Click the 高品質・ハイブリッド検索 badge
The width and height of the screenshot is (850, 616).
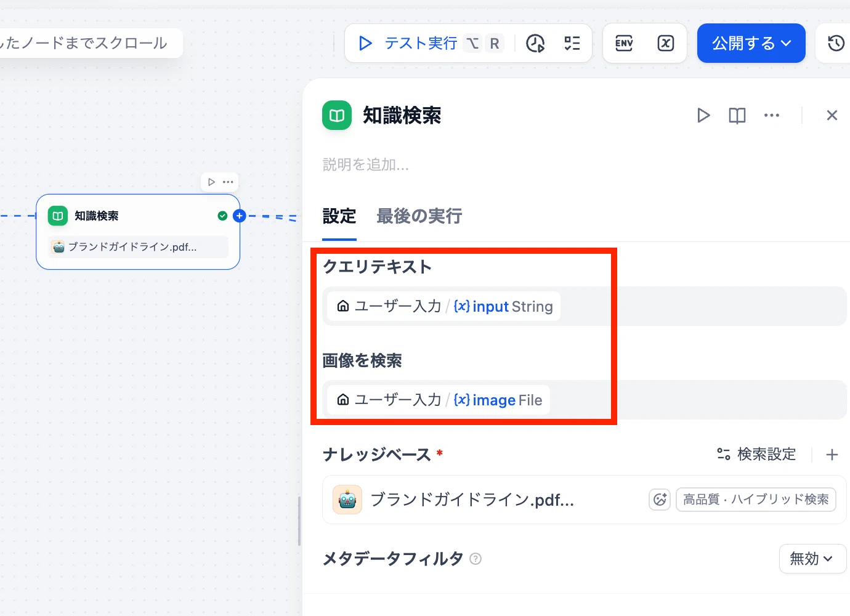(x=756, y=500)
